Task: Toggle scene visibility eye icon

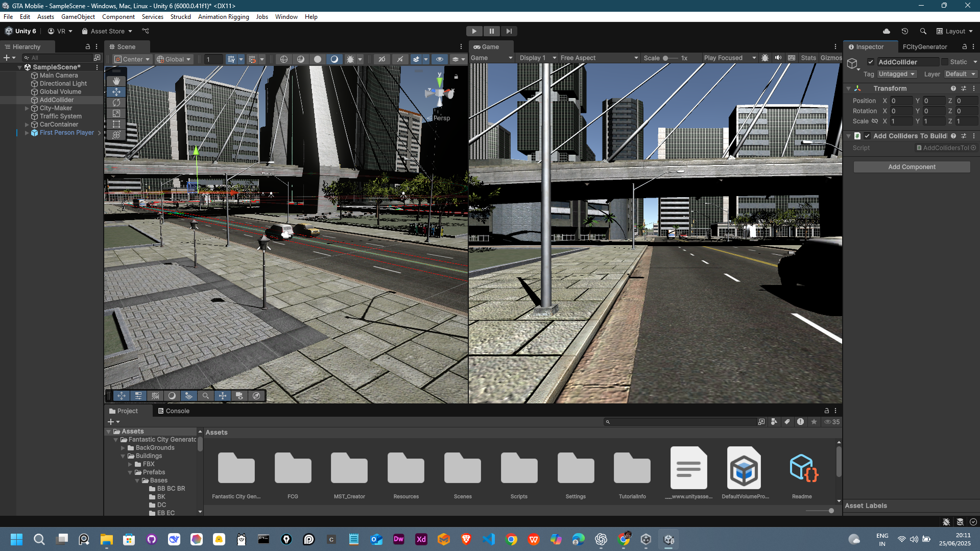Action: pos(439,59)
